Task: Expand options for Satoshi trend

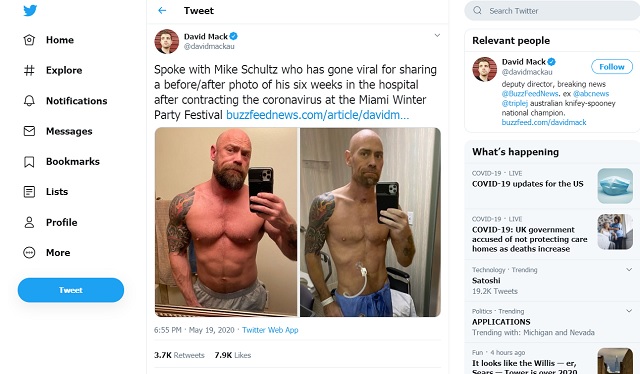Action: pyautogui.click(x=629, y=269)
